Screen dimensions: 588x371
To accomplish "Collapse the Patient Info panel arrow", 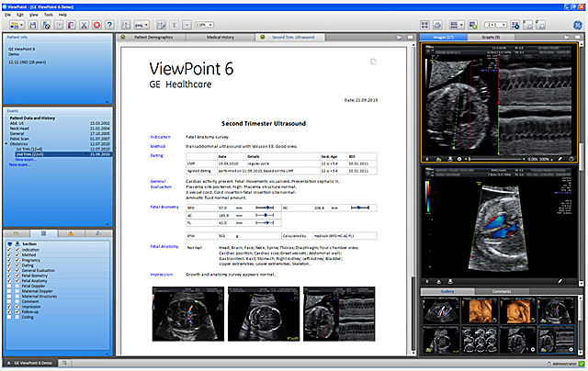I will pyautogui.click(x=107, y=102).
